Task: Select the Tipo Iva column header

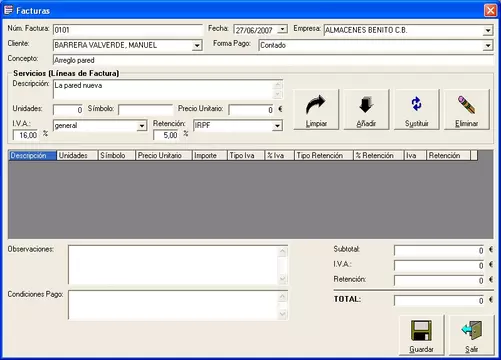Action: 246,156
